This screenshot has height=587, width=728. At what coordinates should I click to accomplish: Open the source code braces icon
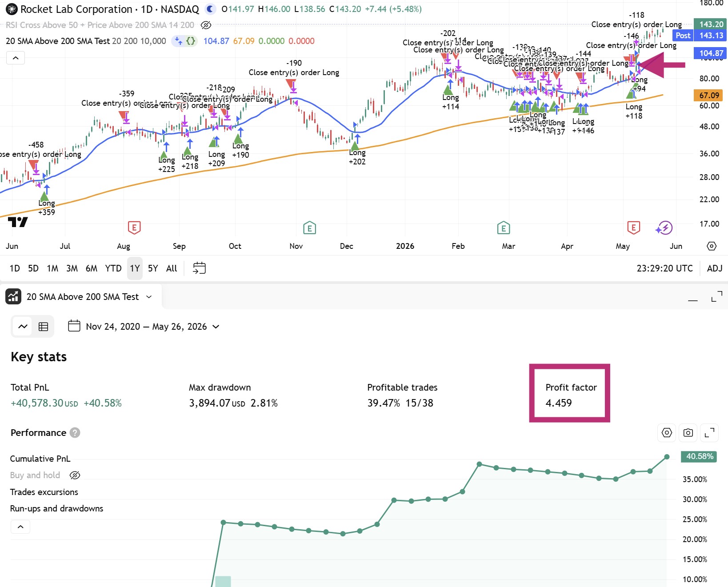pos(191,41)
